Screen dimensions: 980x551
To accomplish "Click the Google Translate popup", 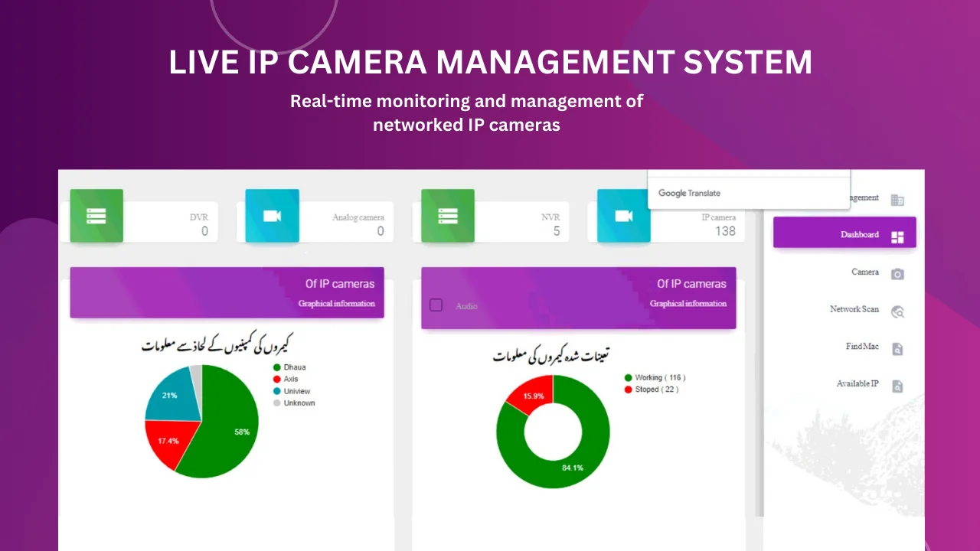I will point(748,192).
